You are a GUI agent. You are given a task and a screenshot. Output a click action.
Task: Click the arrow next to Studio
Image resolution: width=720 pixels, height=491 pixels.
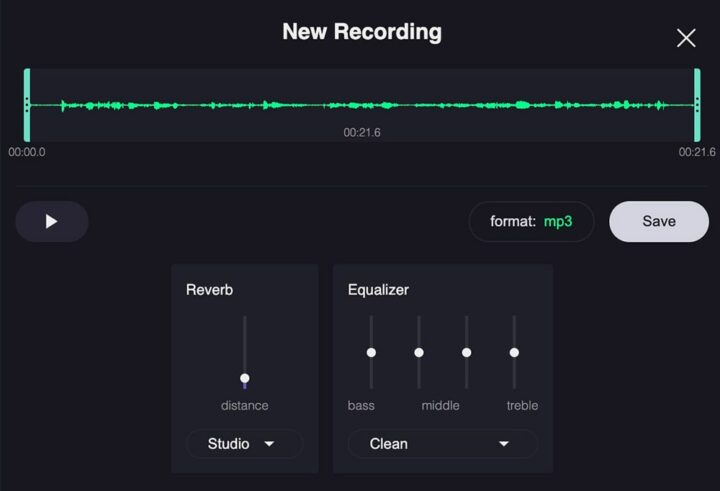tap(269, 444)
